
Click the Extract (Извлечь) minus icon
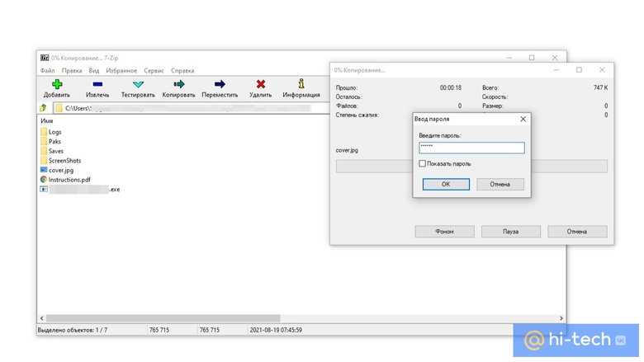click(97, 84)
